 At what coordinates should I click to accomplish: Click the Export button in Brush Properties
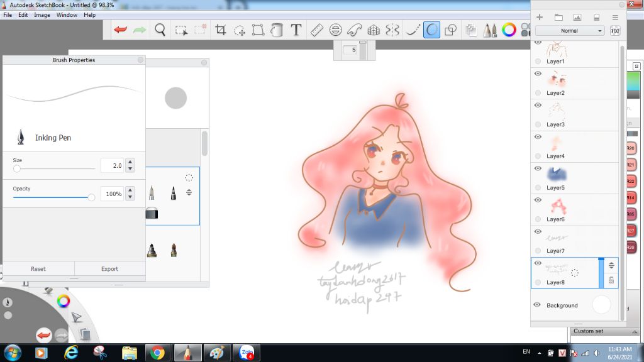coord(109,269)
